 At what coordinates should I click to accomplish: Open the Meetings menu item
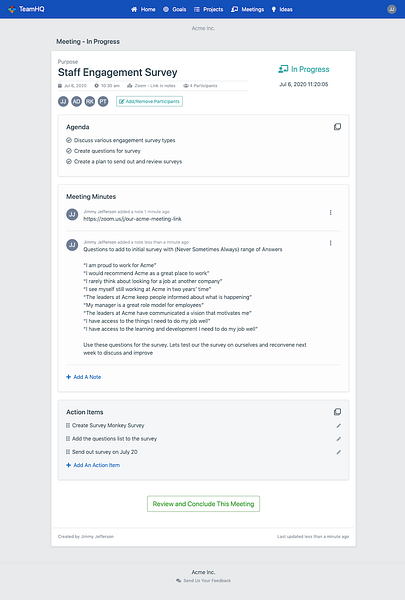tap(247, 9)
